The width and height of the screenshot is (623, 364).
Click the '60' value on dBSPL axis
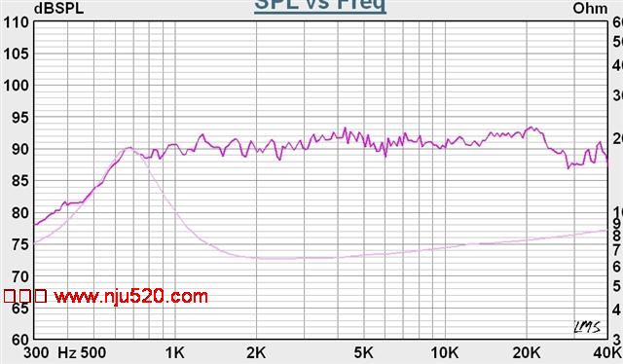[x=20, y=341]
